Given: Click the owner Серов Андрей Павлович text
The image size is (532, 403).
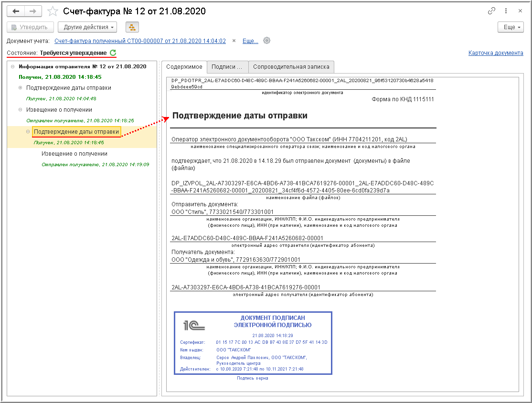Looking at the screenshot, I should tap(262, 360).
